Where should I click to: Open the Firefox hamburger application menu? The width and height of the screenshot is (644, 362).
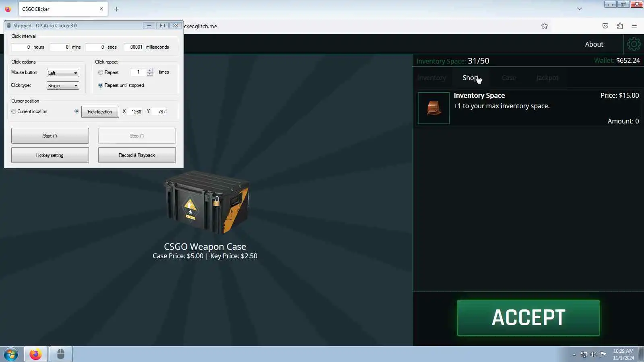pos(634,26)
